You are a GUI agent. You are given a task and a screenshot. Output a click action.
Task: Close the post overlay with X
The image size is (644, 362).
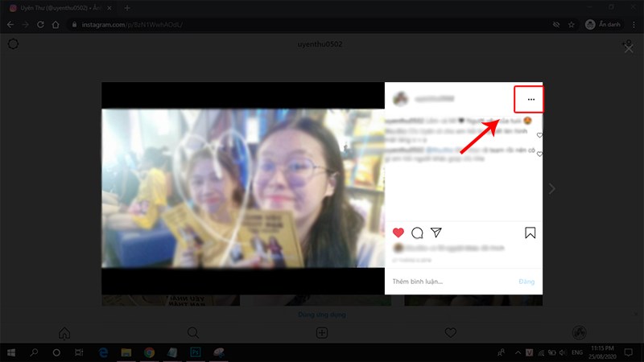629,49
